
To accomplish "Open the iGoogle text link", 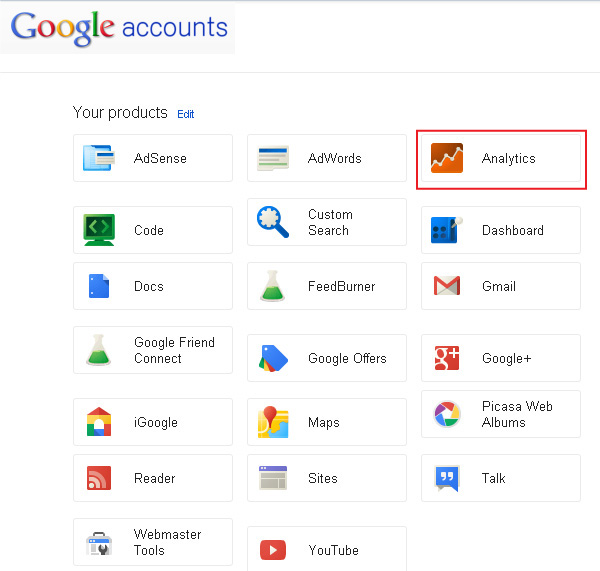I will 156,423.
